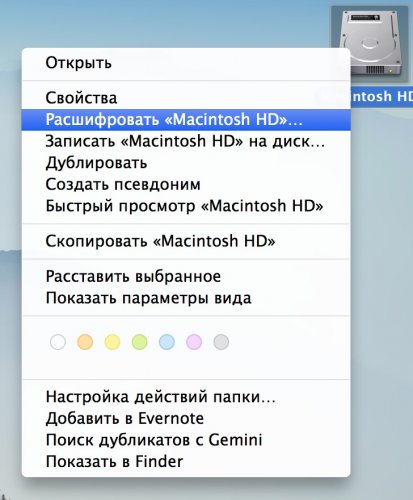
Task: Open Показать параметры вида
Action: (186, 298)
